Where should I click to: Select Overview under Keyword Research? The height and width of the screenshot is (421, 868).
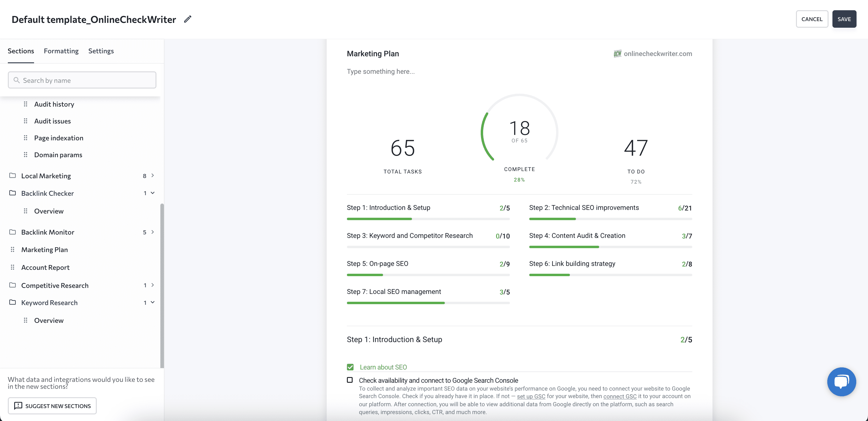coord(49,320)
